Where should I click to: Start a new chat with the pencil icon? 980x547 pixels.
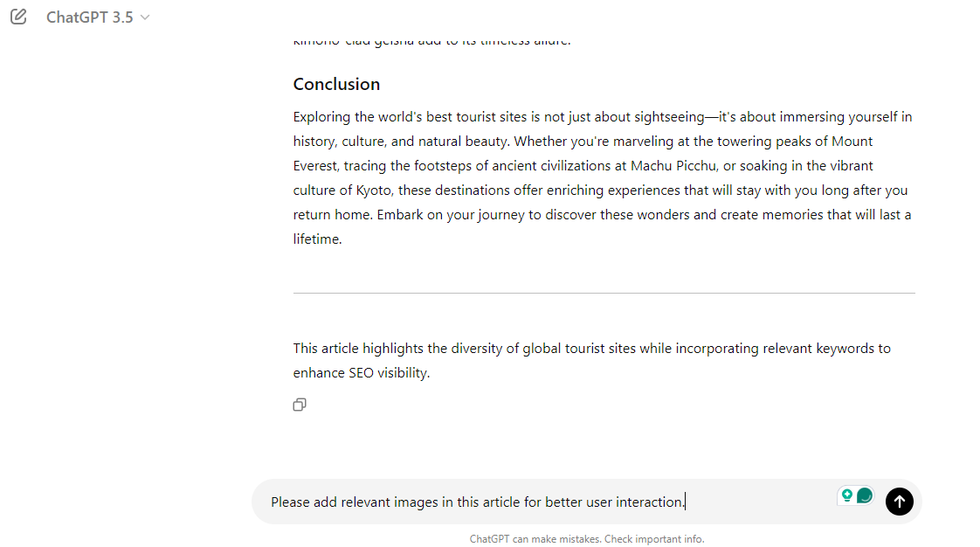18,17
